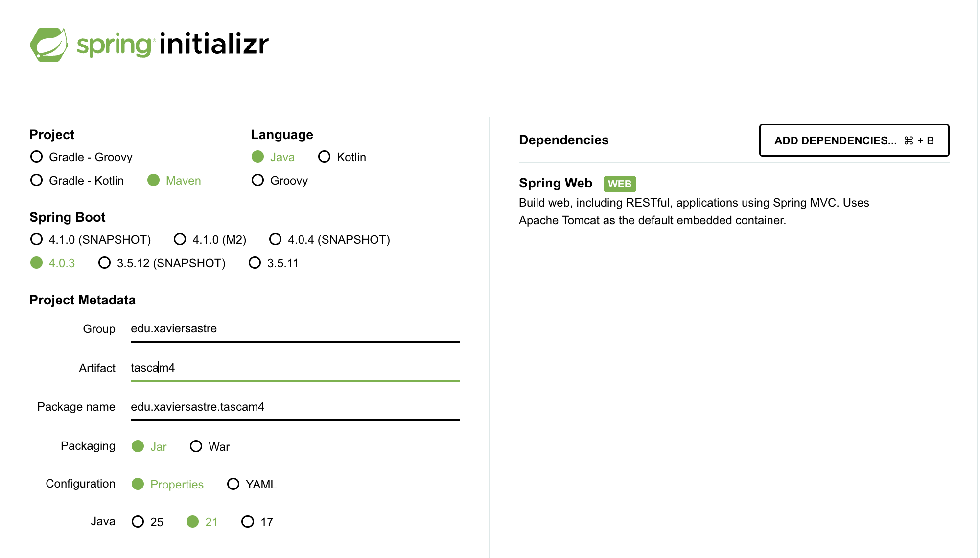This screenshot has width=980, height=558.
Task: Select Spring Boot 3.5.11 version
Action: (255, 263)
